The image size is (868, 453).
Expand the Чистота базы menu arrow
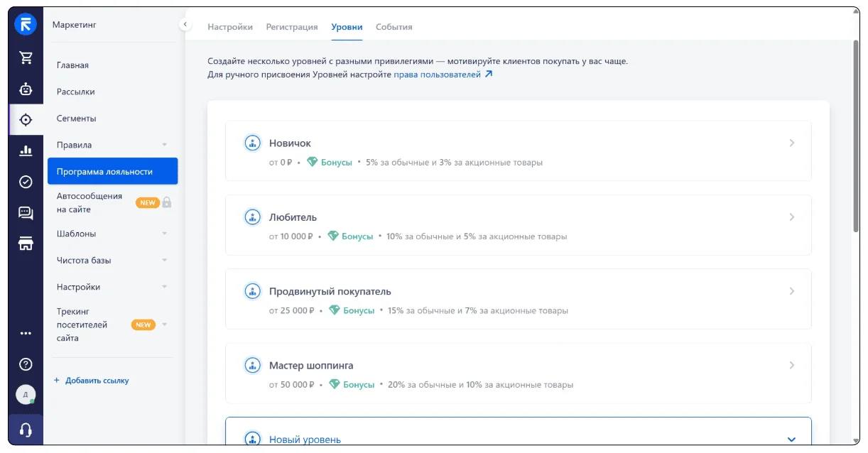[x=165, y=261]
